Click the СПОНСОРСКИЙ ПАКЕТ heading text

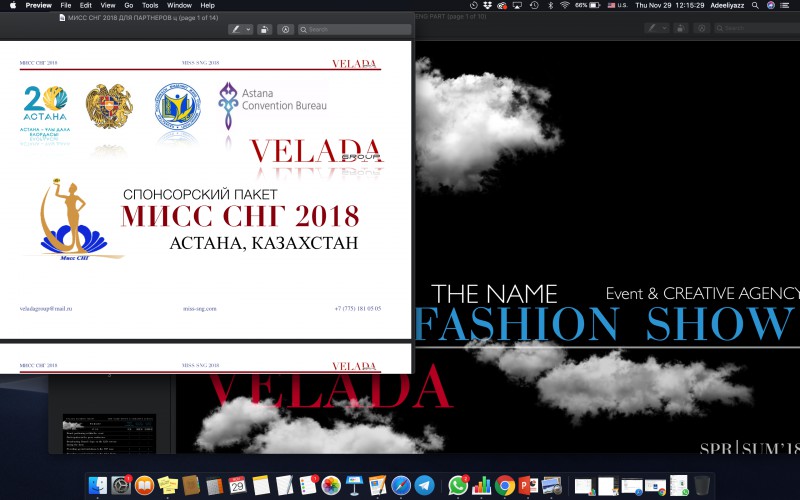coord(201,194)
